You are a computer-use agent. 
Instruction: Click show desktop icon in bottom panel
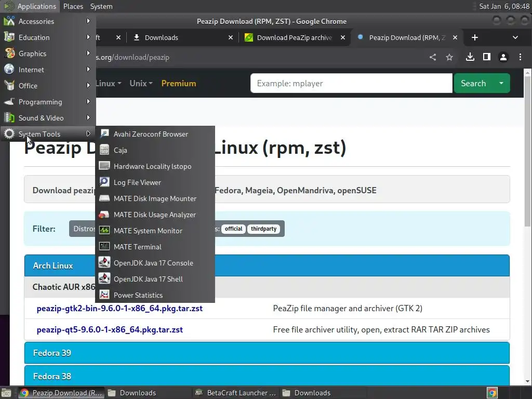tap(6, 393)
